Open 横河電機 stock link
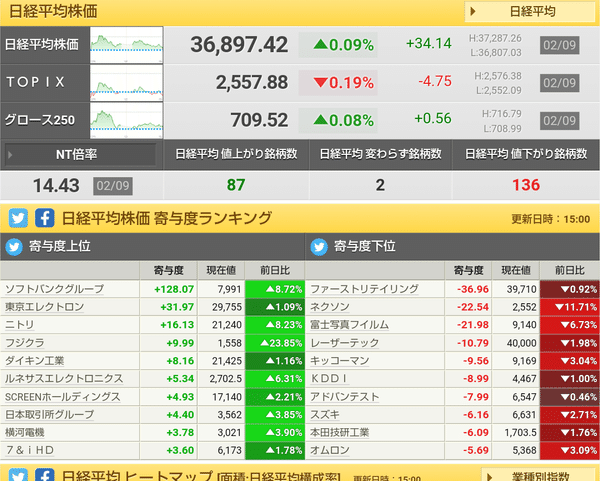The image size is (600, 481). click(x=24, y=433)
